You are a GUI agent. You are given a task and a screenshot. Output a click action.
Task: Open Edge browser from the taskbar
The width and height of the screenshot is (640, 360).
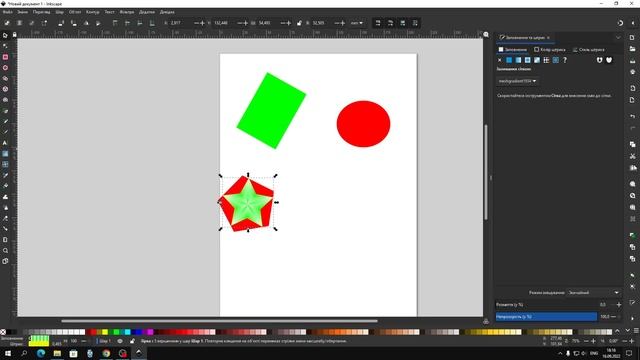pos(41,353)
